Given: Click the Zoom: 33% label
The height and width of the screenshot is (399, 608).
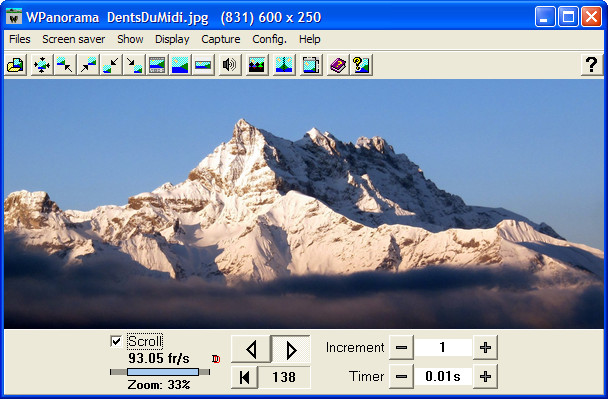Looking at the screenshot, I should [x=159, y=385].
